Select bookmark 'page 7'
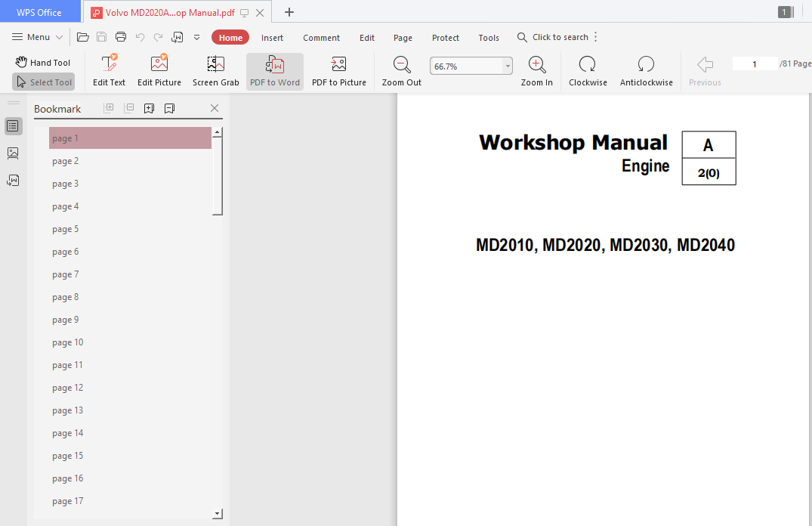This screenshot has height=526, width=812. pos(130,274)
